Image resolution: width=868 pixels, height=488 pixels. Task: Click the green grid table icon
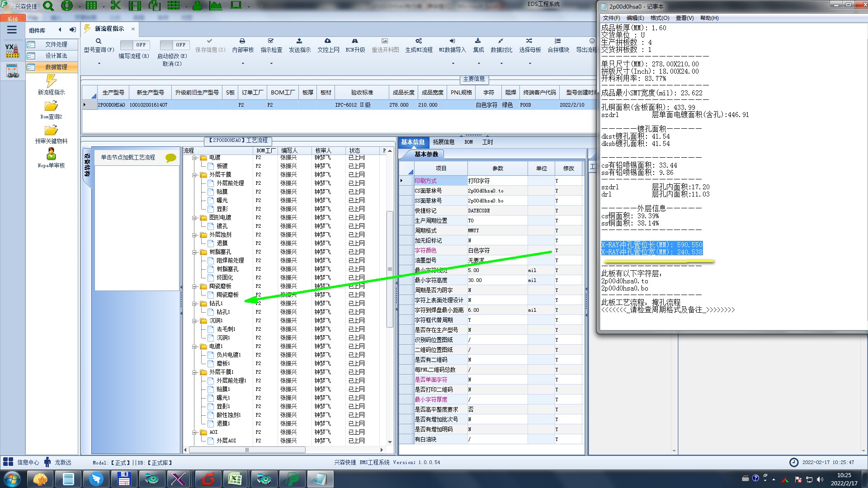[91, 6]
